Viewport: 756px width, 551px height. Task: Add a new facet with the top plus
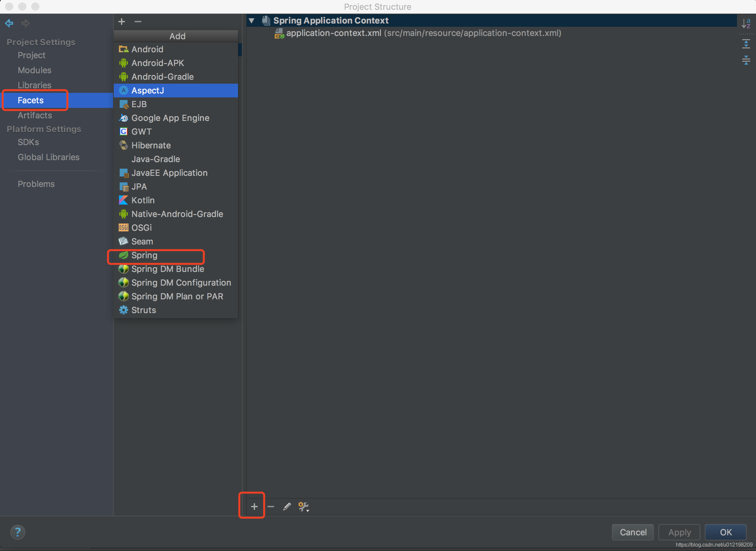point(122,22)
